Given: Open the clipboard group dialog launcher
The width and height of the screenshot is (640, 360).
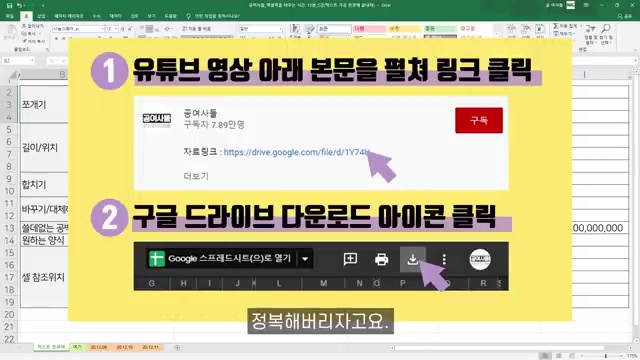Looking at the screenshot, I should pyautogui.click(x=47, y=49).
